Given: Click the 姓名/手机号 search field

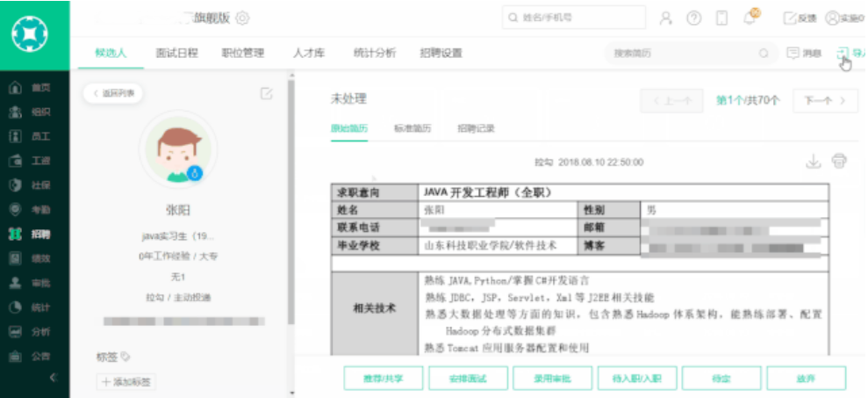Looking at the screenshot, I should 574,18.
